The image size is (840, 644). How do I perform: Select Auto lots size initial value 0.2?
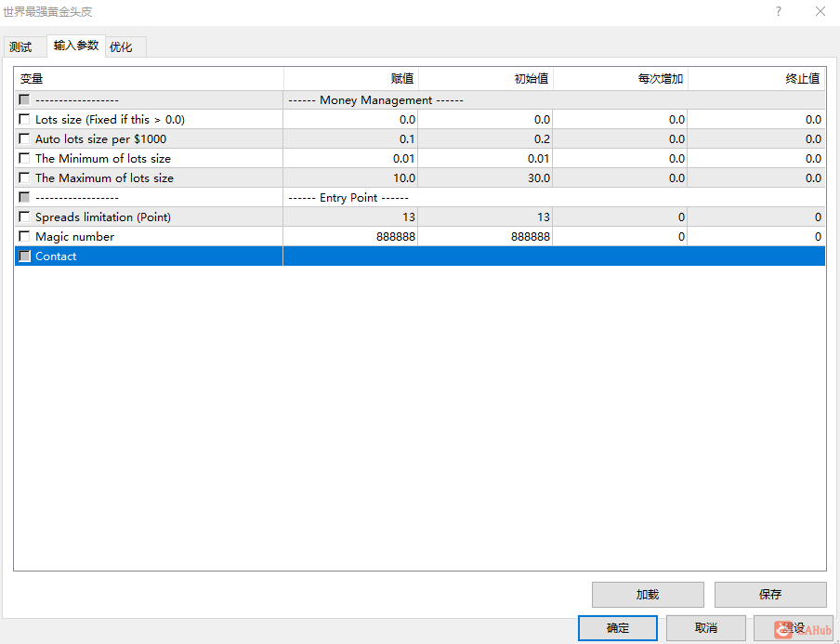[x=486, y=138]
